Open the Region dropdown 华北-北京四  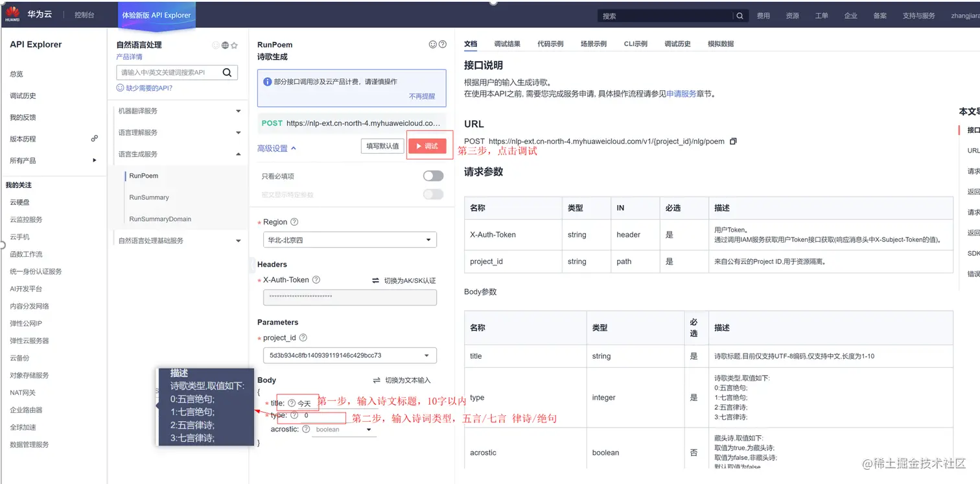(350, 240)
